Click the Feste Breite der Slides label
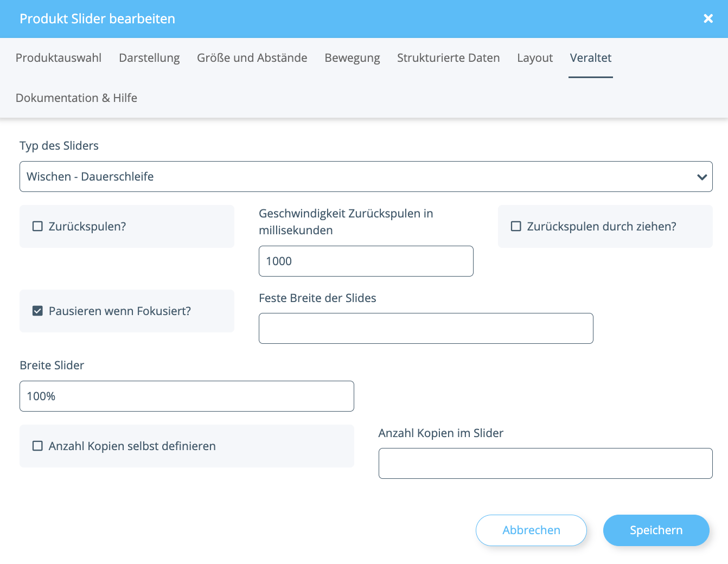Viewport: 728px width, 564px height. click(317, 298)
